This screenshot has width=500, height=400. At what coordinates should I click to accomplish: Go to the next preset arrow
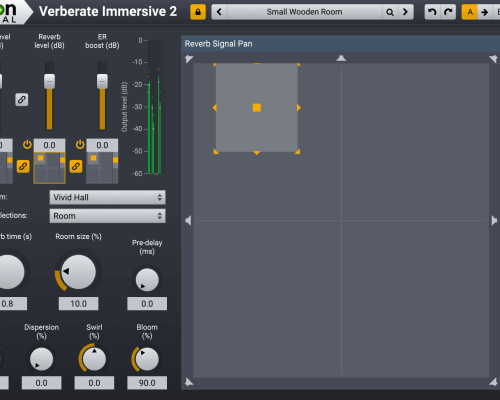click(x=405, y=12)
